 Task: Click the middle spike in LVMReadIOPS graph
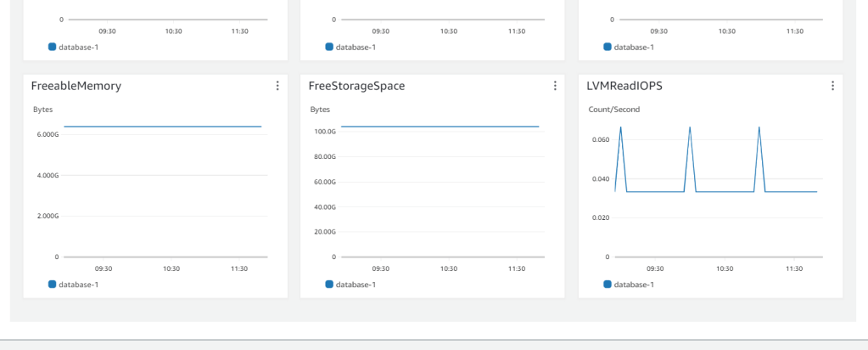(x=690, y=128)
